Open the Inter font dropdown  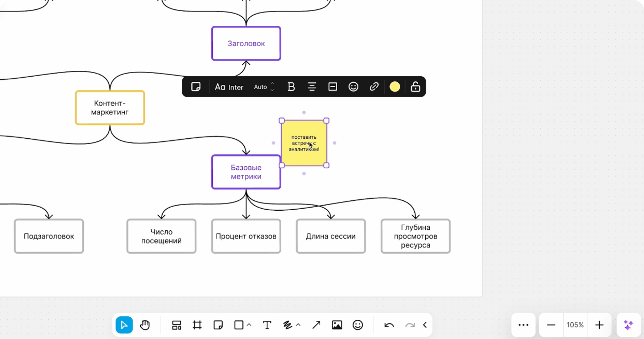tap(229, 87)
